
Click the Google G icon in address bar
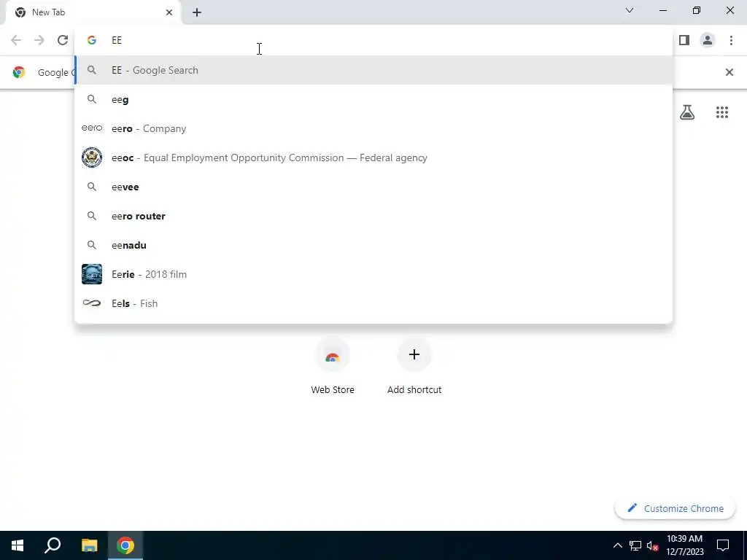click(x=92, y=40)
